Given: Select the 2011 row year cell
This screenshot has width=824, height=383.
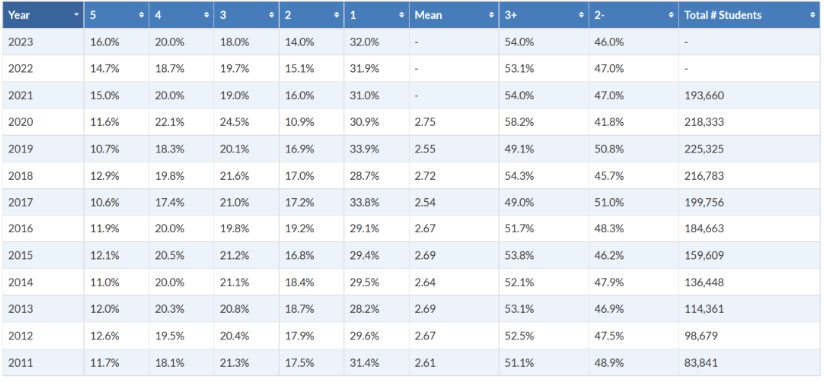Looking at the screenshot, I should click(43, 363).
